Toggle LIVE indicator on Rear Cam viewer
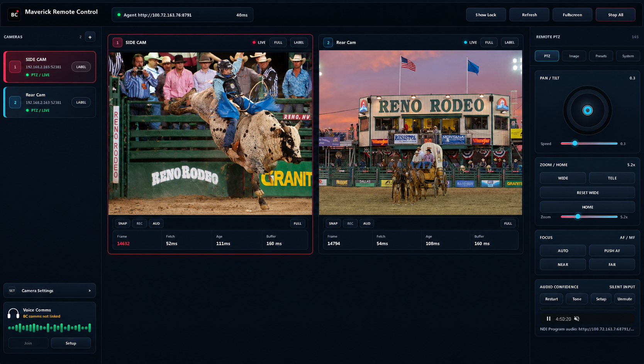 tap(470, 42)
